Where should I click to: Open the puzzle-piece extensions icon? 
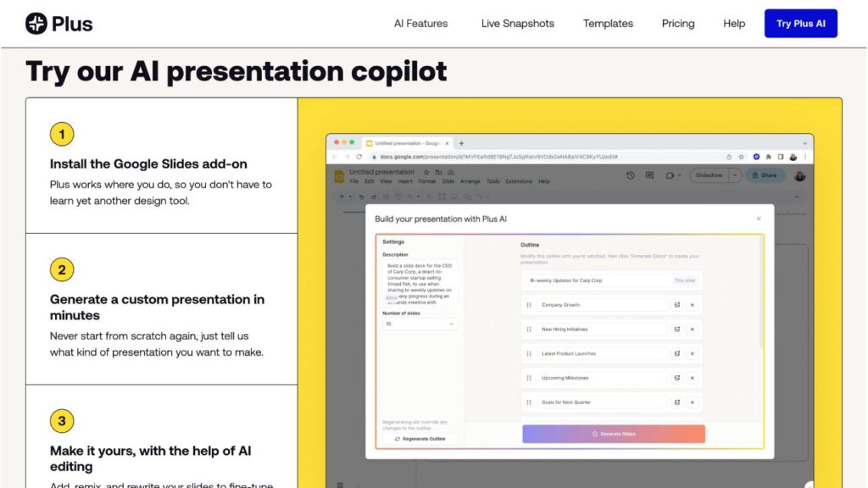[768, 157]
